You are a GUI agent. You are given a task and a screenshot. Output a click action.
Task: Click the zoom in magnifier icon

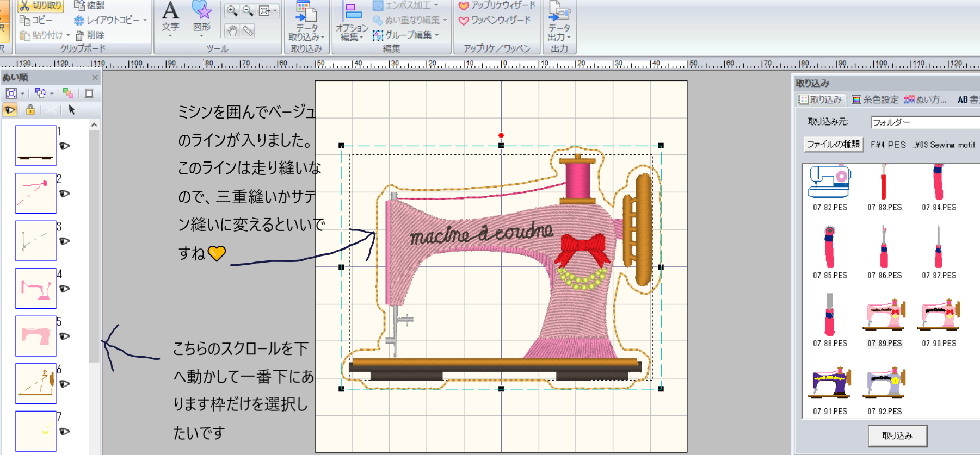232,10
